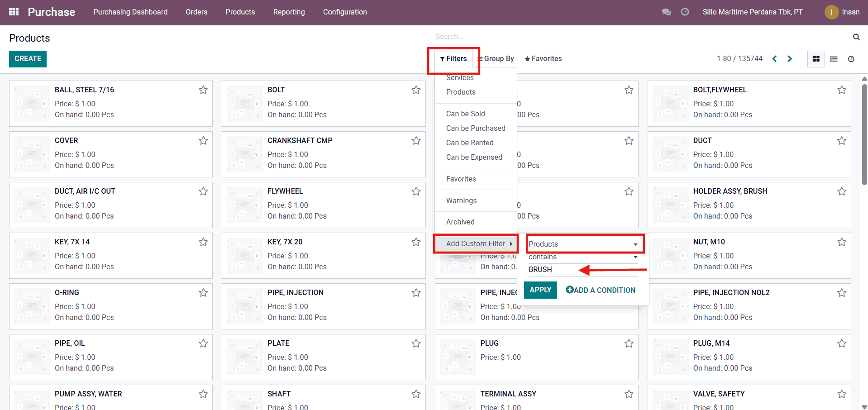Screen dimensions: 868x410
Task: Open the Reporting menu
Action: coord(289,12)
